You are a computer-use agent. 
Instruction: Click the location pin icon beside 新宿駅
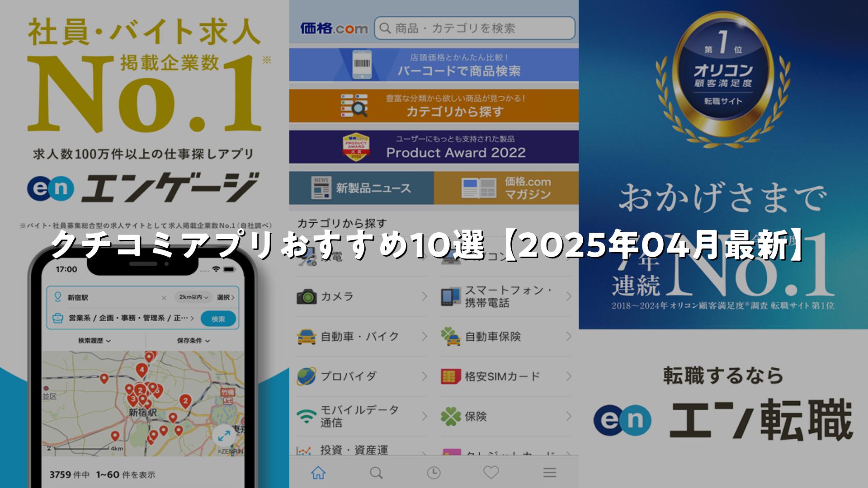[x=57, y=297]
